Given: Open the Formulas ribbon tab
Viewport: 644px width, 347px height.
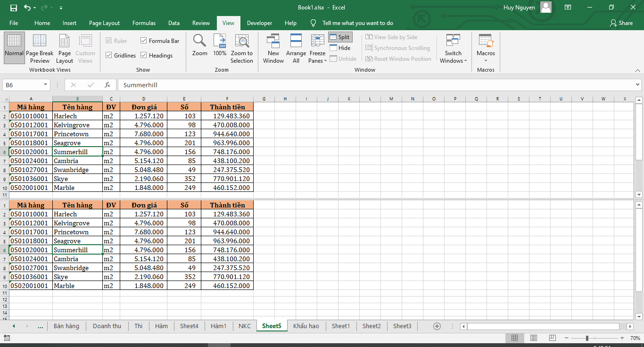Looking at the screenshot, I should coord(144,23).
